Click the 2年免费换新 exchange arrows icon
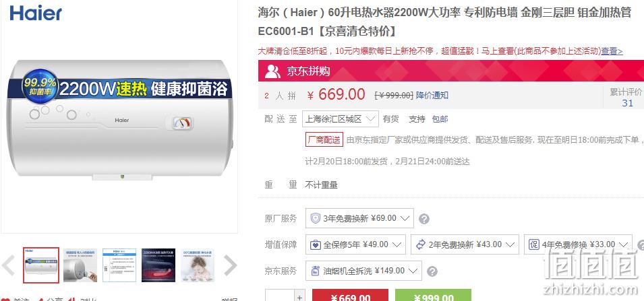Screen dimensions: 644x301 421,244
